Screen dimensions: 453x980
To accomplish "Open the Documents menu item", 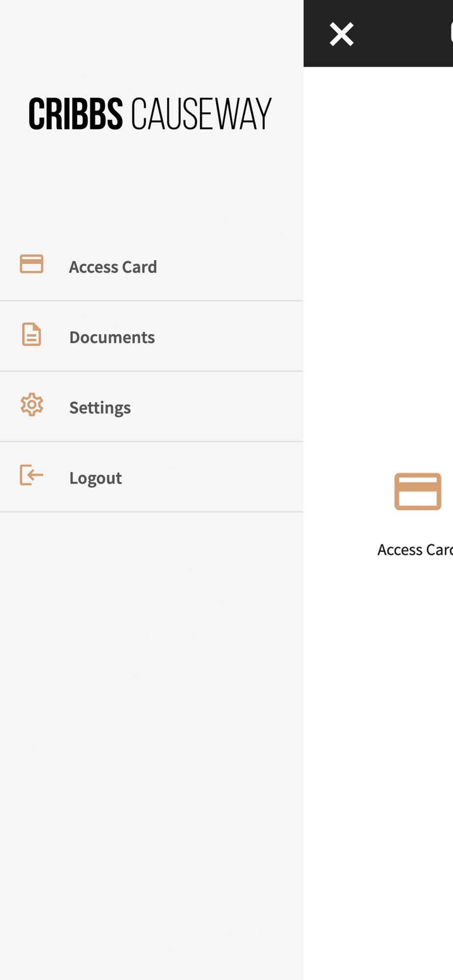I will 112,337.
